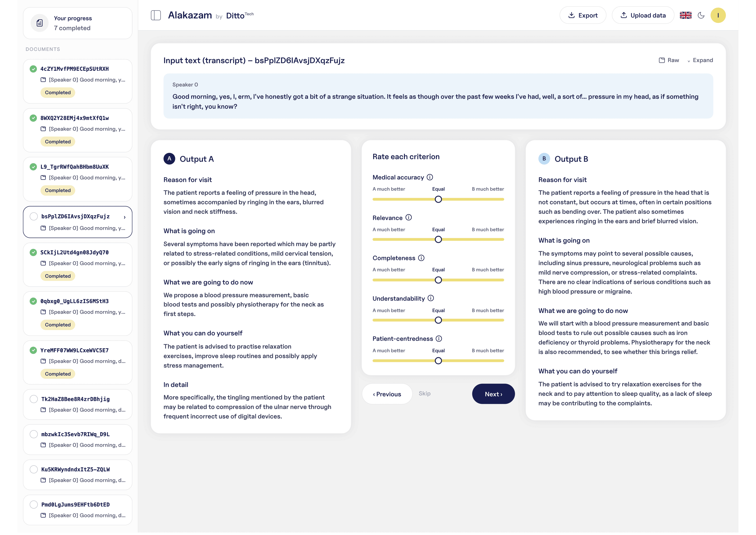The image size is (756, 535).
Task: Click the Output B badge icon
Action: click(544, 159)
